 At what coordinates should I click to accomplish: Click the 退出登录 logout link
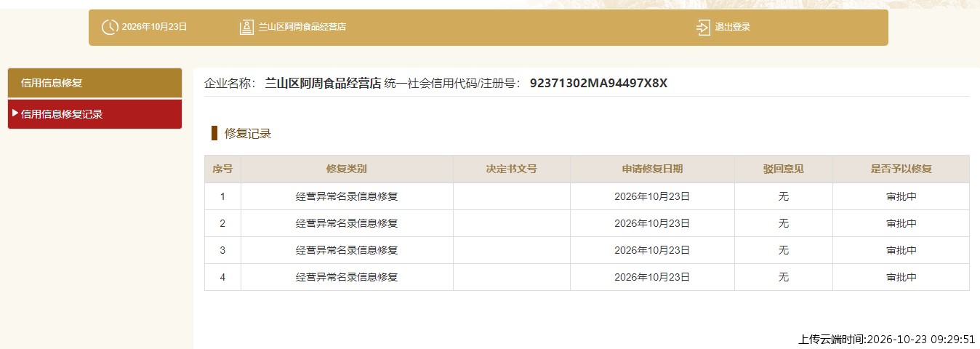[732, 28]
